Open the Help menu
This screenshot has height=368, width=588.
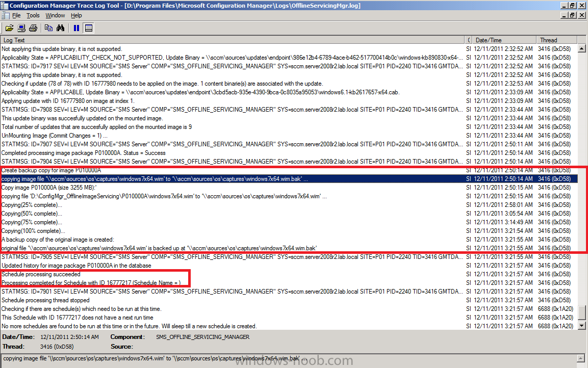tap(76, 15)
